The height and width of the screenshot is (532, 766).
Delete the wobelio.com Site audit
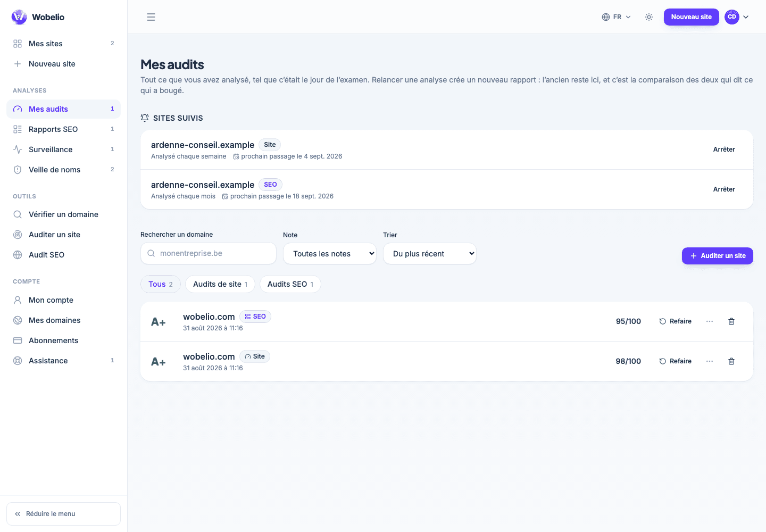[731, 361]
